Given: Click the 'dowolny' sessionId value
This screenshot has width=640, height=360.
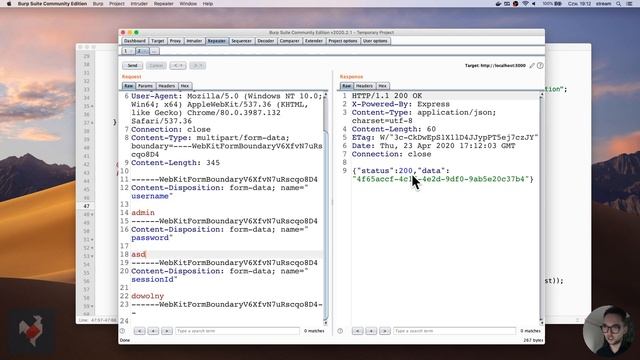Looking at the screenshot, I should click(x=147, y=296).
